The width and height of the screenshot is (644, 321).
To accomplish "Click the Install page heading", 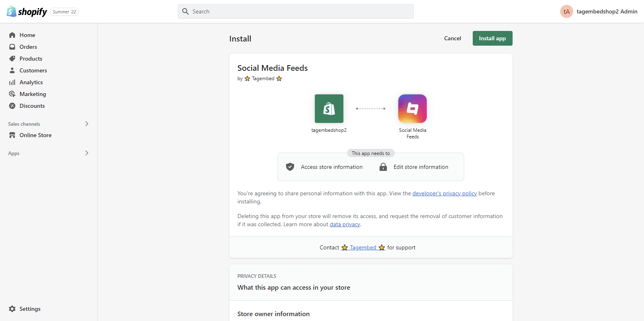I will point(240,39).
